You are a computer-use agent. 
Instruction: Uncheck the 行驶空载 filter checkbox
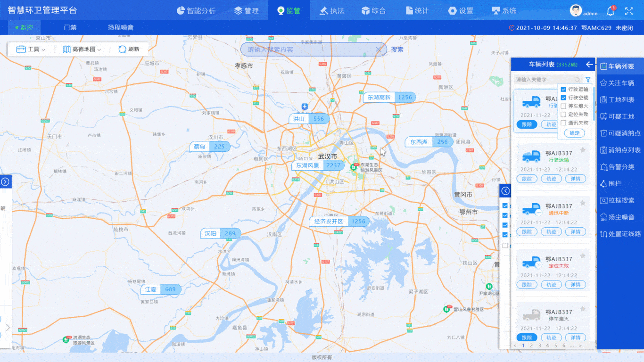coord(563,98)
